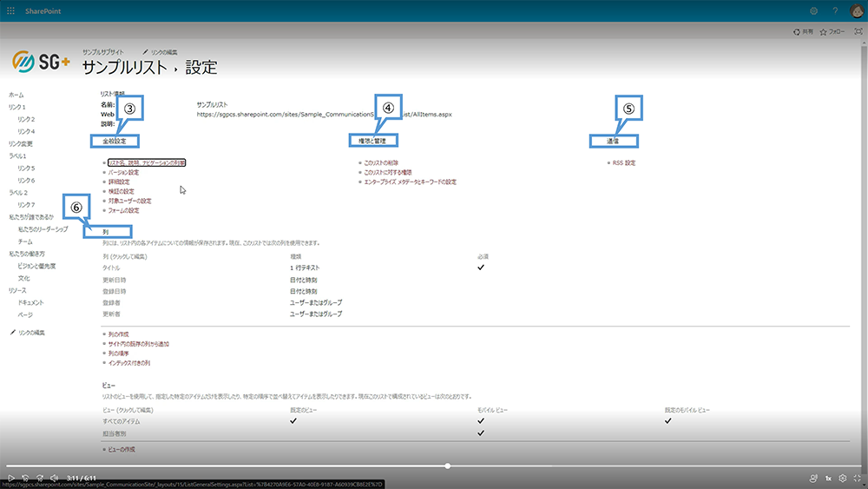The image size is (868, 489).
Task: Open リンク 7 in left navigation
Action: 26,204
